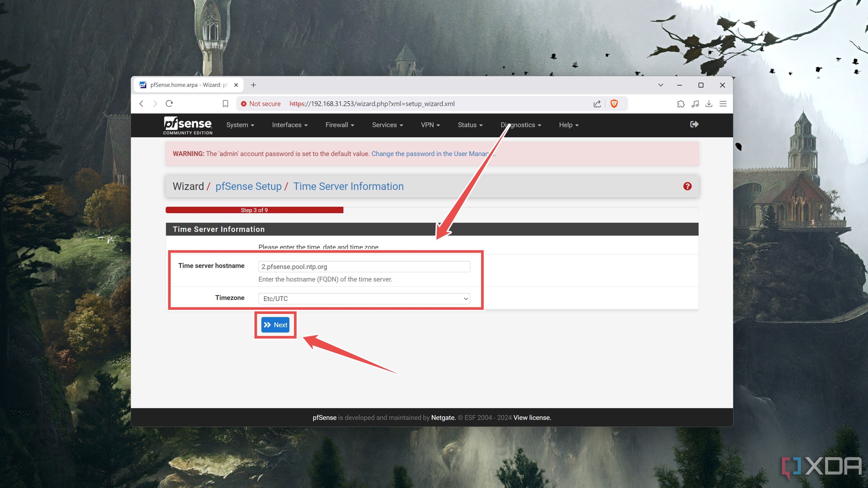The height and width of the screenshot is (488, 868).
Task: Open the media music note icon
Action: (695, 104)
